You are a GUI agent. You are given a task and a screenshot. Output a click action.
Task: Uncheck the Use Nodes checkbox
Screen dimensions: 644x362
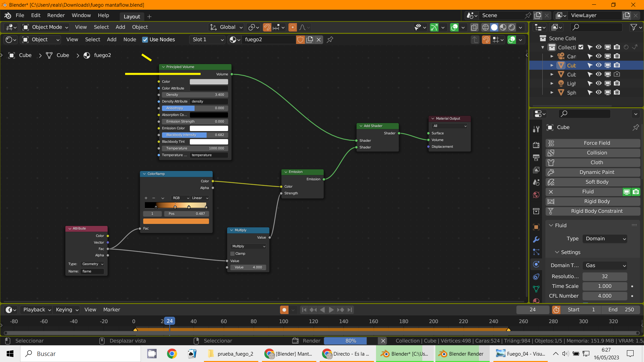tap(145, 40)
